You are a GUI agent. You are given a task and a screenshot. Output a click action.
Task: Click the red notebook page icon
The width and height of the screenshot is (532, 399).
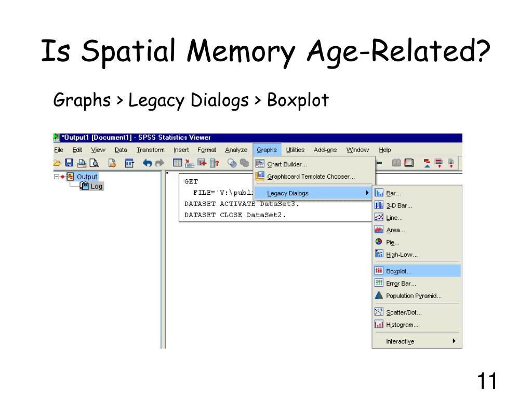(409, 163)
